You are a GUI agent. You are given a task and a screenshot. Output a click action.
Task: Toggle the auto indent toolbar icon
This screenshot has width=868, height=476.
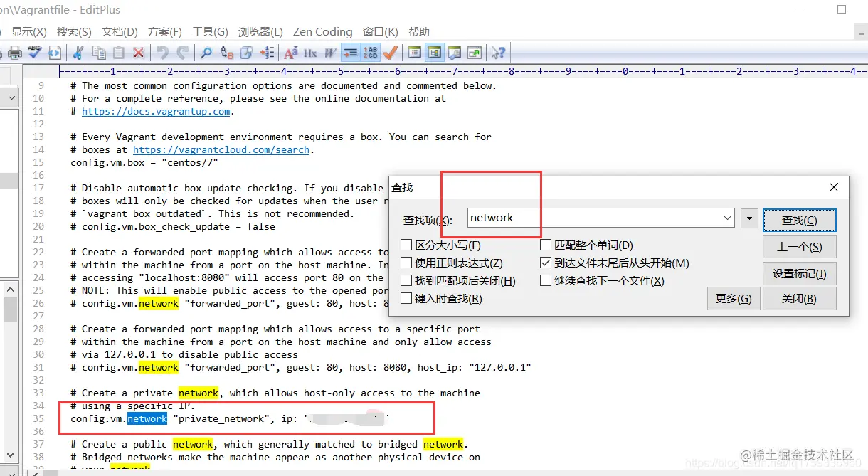[350, 53]
